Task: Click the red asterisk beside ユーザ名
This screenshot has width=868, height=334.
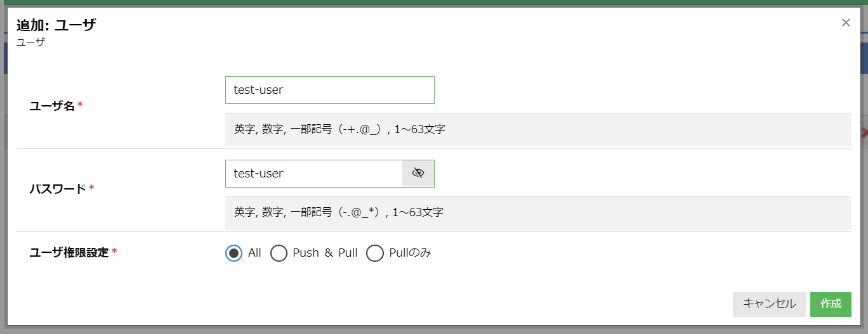Action: pyautogui.click(x=81, y=106)
